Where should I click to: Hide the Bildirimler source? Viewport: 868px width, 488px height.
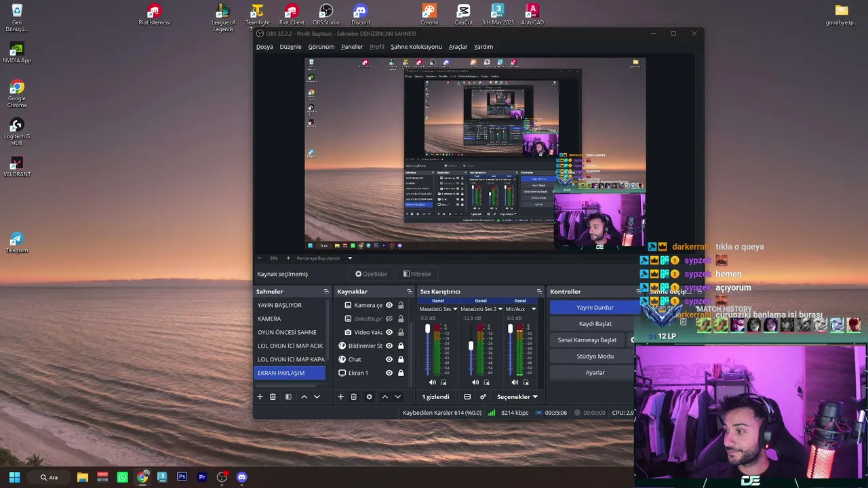(389, 346)
